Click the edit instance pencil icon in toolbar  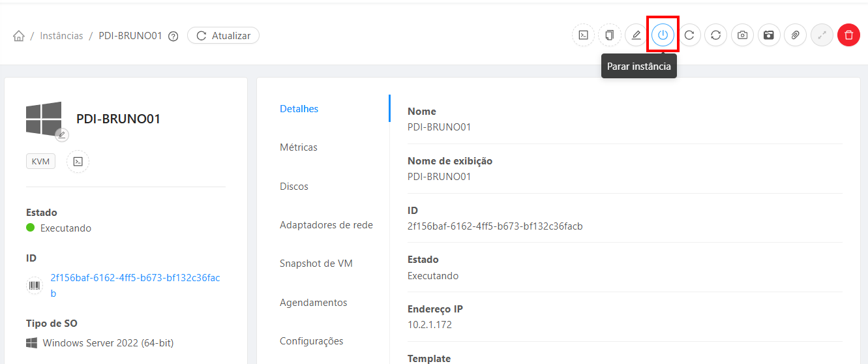click(x=636, y=35)
